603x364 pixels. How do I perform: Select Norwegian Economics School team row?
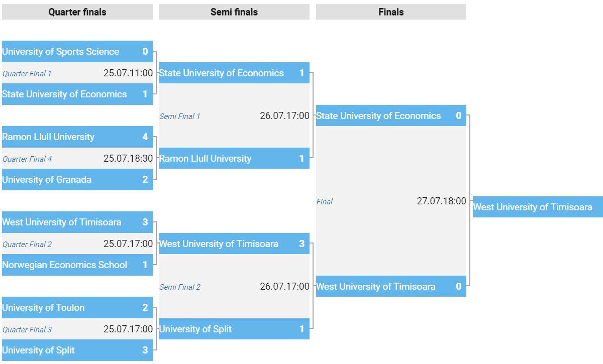[77, 265]
